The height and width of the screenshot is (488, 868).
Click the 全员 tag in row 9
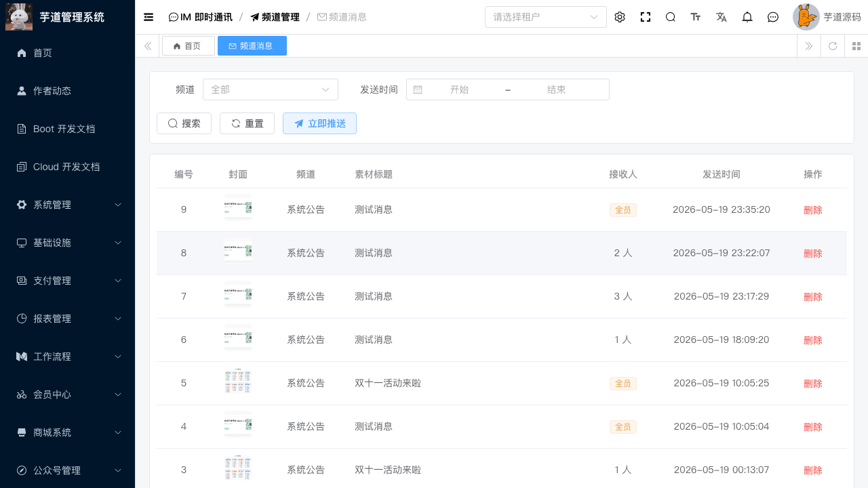point(623,210)
